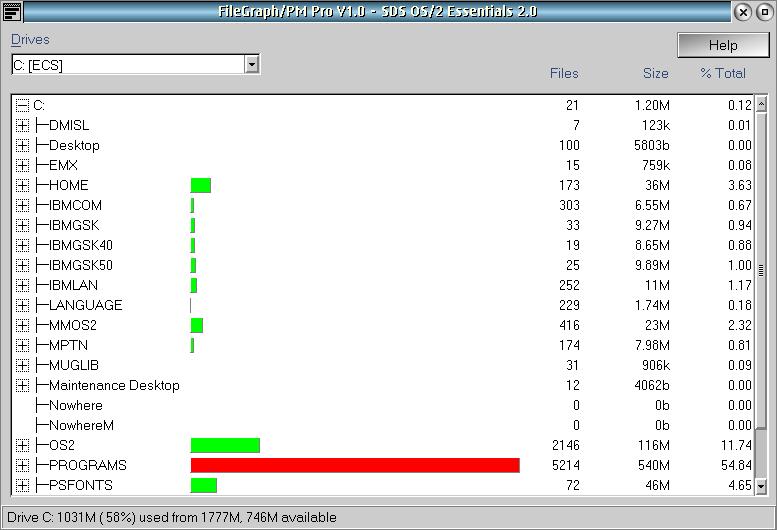Expand the OS2 folder node
Image resolution: width=777 pixels, height=530 pixels.
click(22, 445)
